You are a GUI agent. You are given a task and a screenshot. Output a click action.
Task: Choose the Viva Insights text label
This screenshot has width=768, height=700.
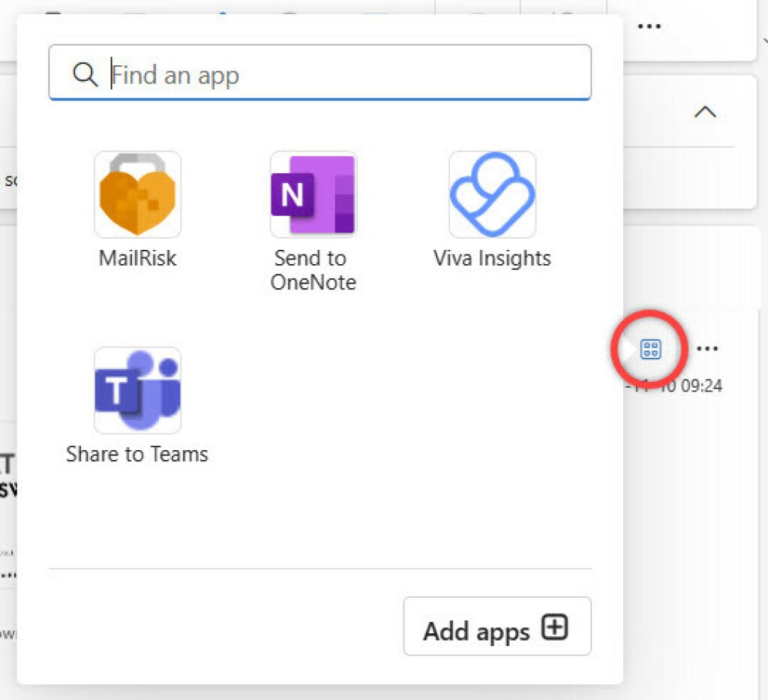coord(492,258)
